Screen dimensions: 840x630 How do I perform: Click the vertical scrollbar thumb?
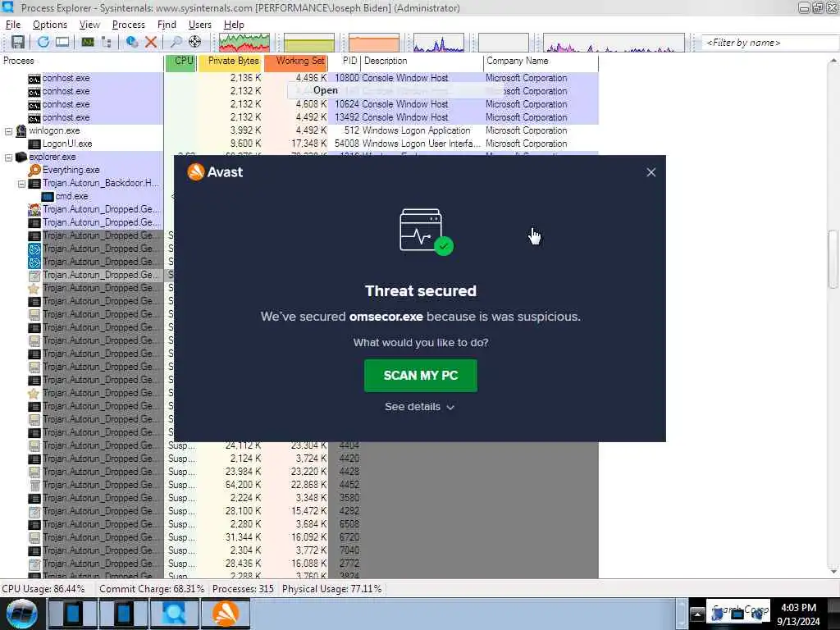coord(833,259)
